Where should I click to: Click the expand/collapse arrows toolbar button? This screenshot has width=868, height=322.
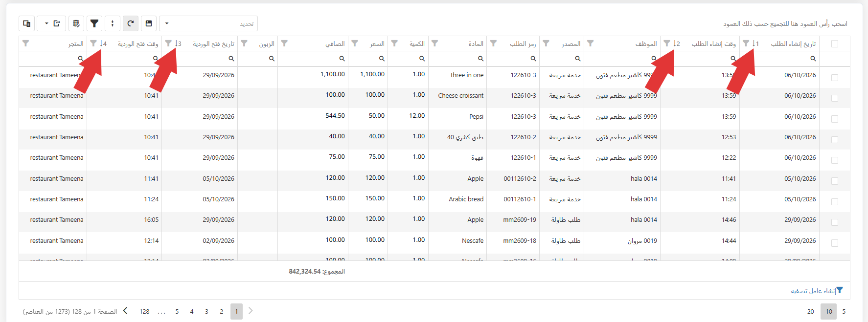click(x=113, y=23)
